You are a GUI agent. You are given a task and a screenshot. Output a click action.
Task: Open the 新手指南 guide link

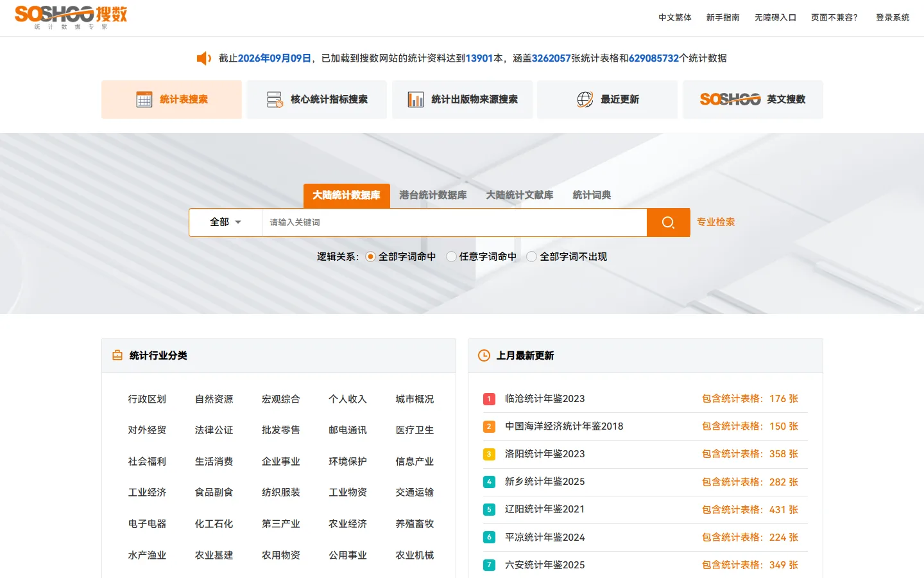[723, 18]
